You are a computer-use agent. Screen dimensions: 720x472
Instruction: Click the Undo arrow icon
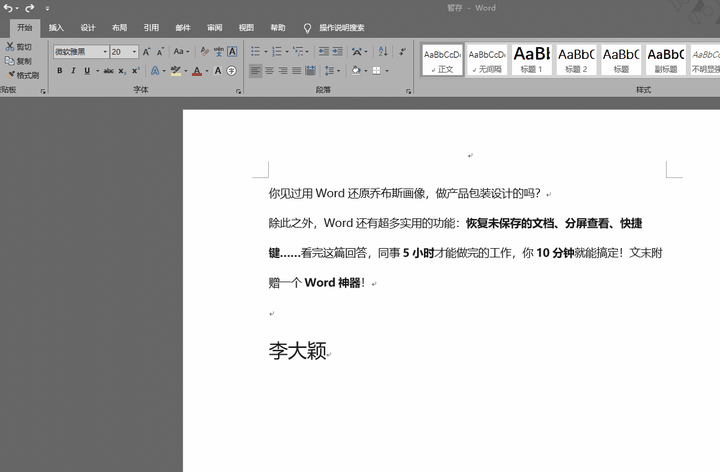coord(8,8)
